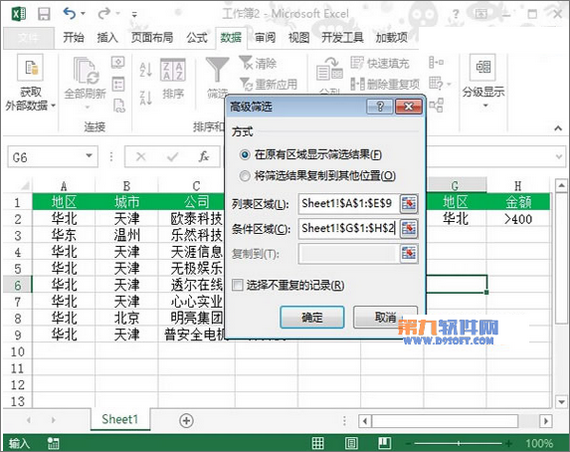Viewport: 570px width, 452px height.
Task: Switch to the Home (开始) tab
Action: point(73,37)
